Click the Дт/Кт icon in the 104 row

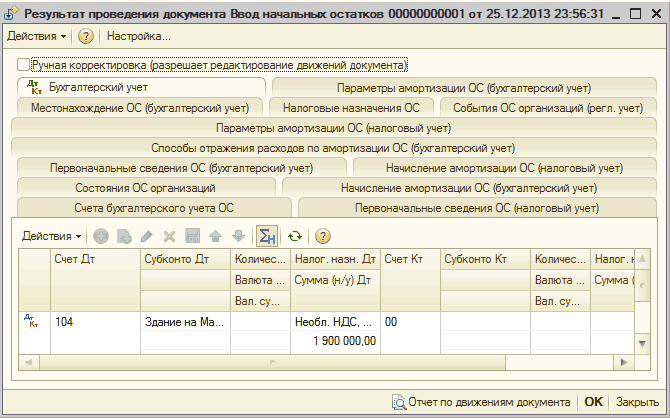pyautogui.click(x=31, y=320)
